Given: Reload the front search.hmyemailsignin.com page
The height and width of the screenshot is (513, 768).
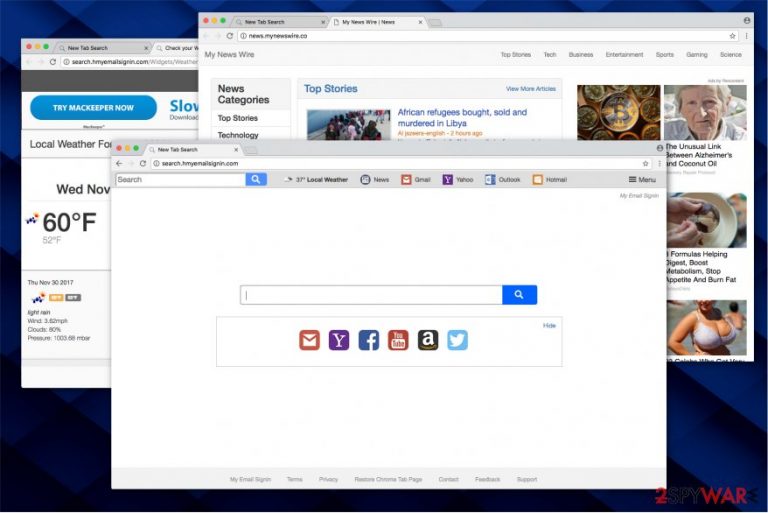Looking at the screenshot, I should coord(143,164).
